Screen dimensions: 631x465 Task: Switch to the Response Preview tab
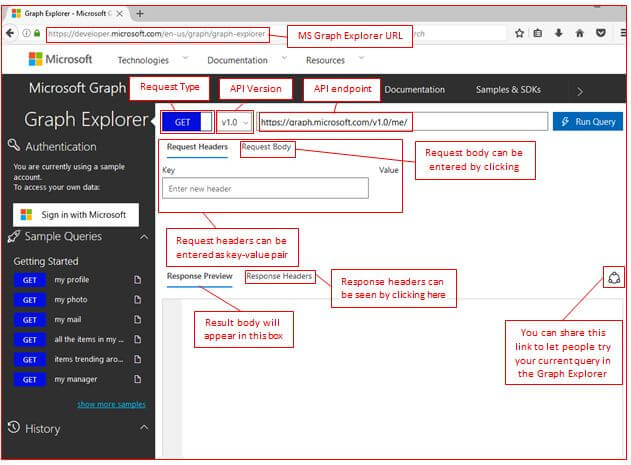coord(200,276)
